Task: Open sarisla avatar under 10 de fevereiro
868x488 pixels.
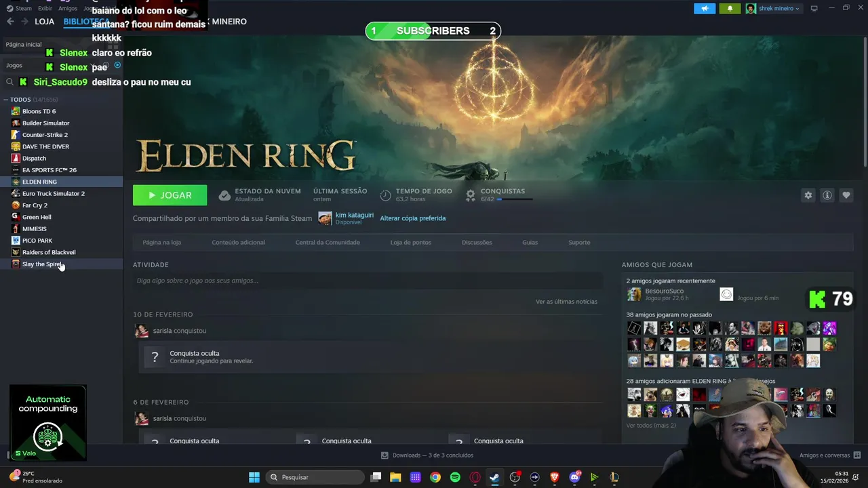Action: click(142, 331)
